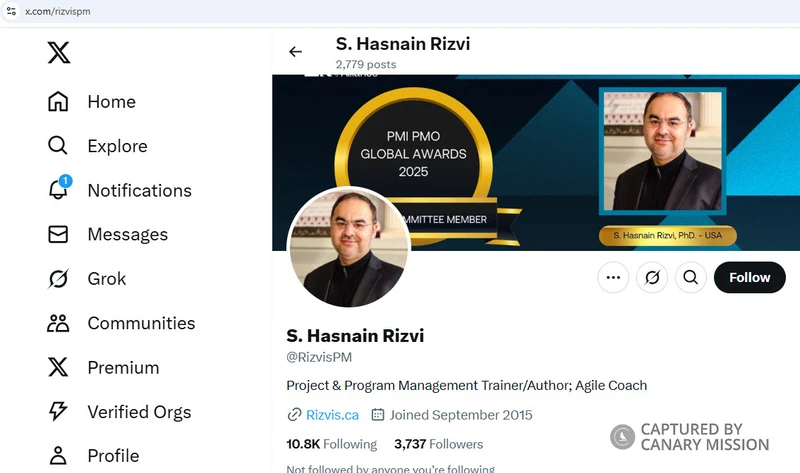Image resolution: width=800 pixels, height=473 pixels.
Task: Click the @RizvisPM handle text
Action: 319,357
